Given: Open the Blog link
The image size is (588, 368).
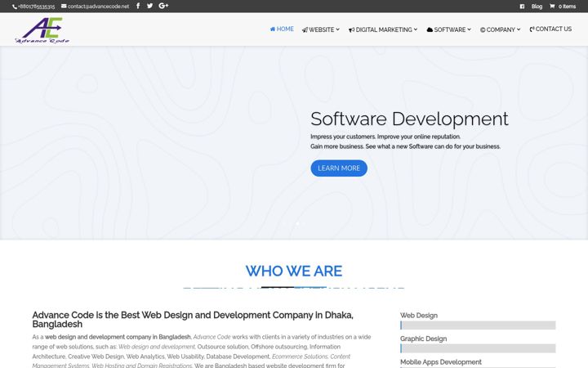Looking at the screenshot, I should tap(537, 7).
